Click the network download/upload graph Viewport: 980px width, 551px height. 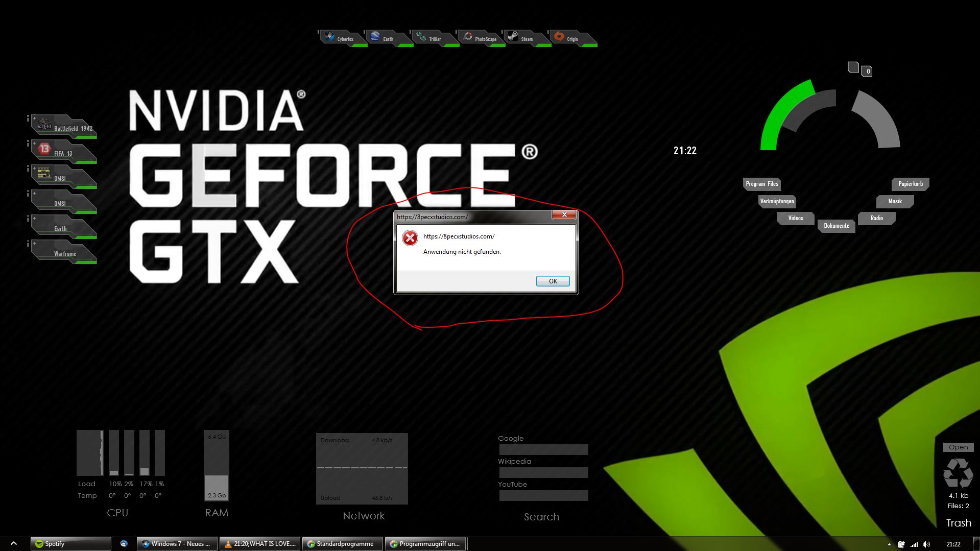(362, 469)
